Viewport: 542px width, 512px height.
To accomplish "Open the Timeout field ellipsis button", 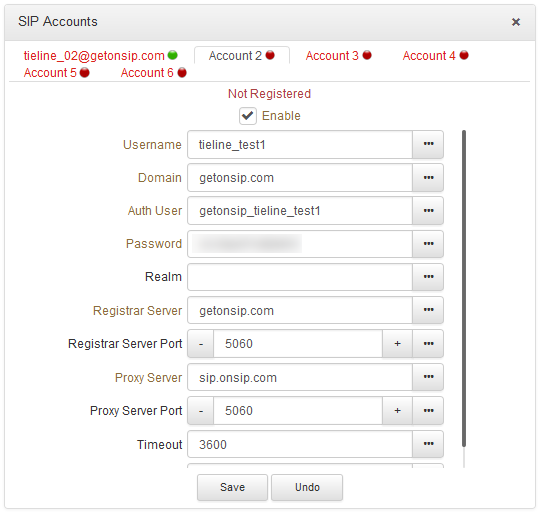I will pyautogui.click(x=428, y=444).
